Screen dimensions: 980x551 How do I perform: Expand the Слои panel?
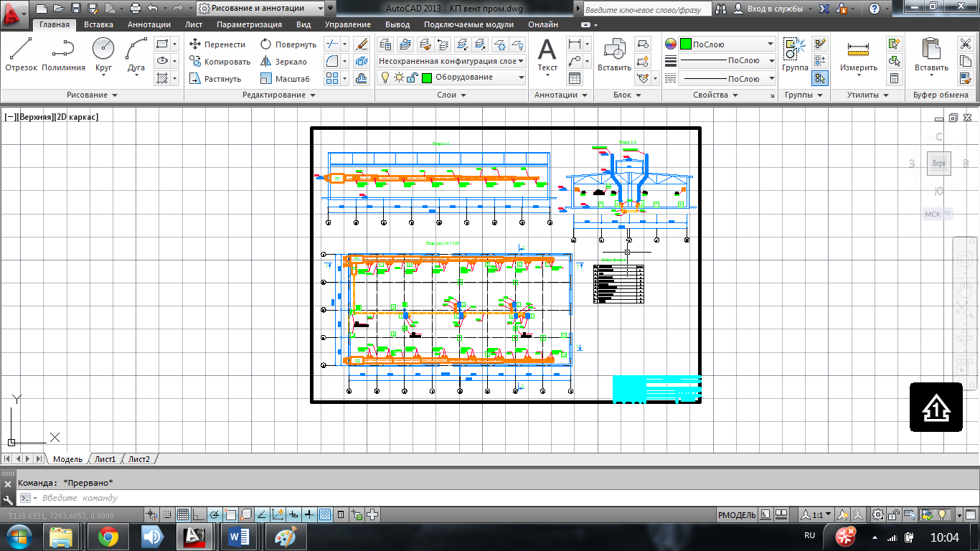(451, 95)
